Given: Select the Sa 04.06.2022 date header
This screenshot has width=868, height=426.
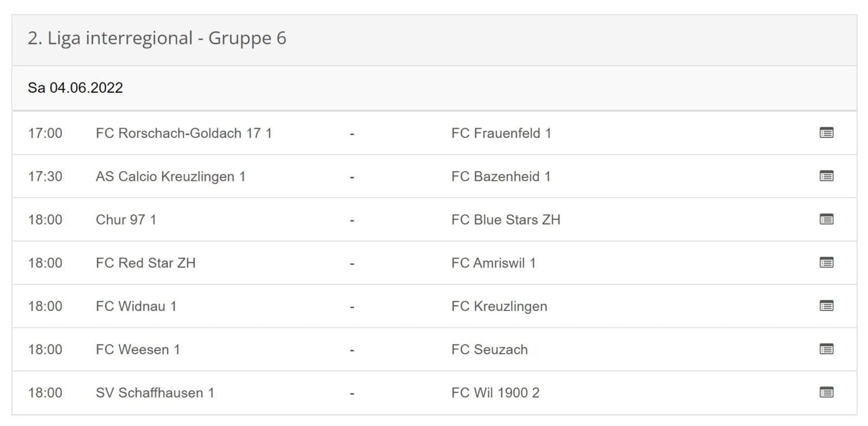Looking at the screenshot, I should coord(75,88).
